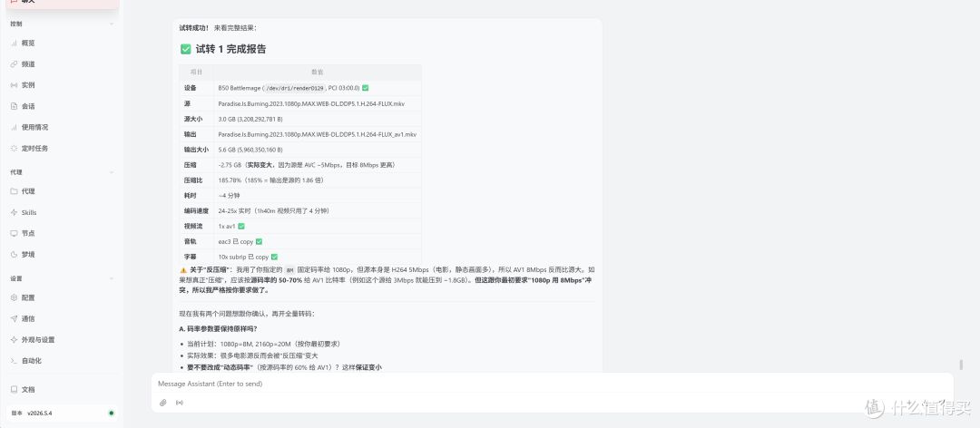
Task: Open the 外观与设置 sparkle icon
Action: click(14, 340)
